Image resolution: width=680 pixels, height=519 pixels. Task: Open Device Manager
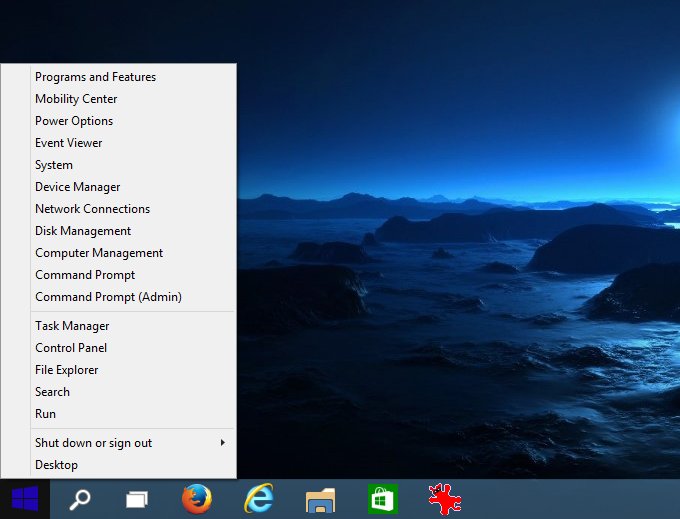[134, 187]
